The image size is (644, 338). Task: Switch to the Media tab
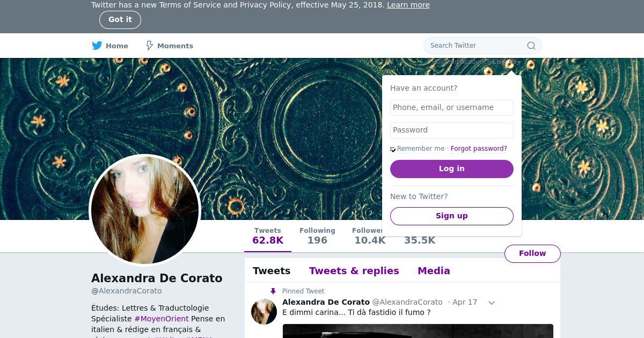point(434,271)
